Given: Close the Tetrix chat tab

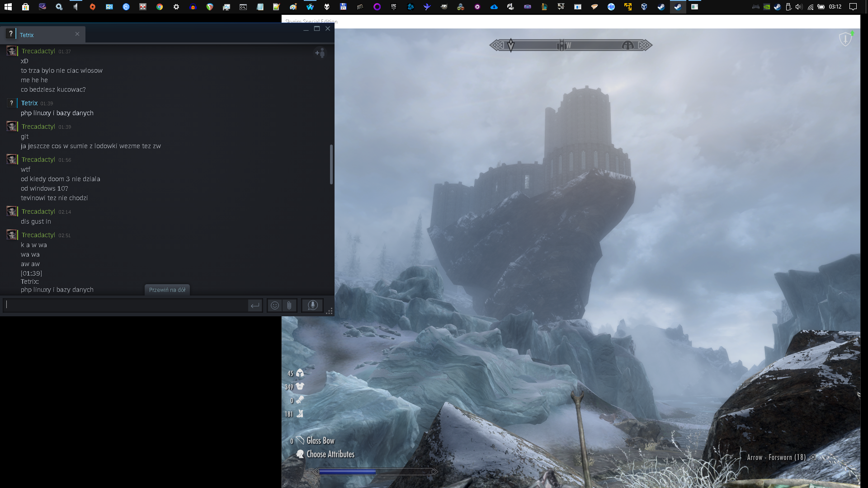Looking at the screenshot, I should (77, 34).
